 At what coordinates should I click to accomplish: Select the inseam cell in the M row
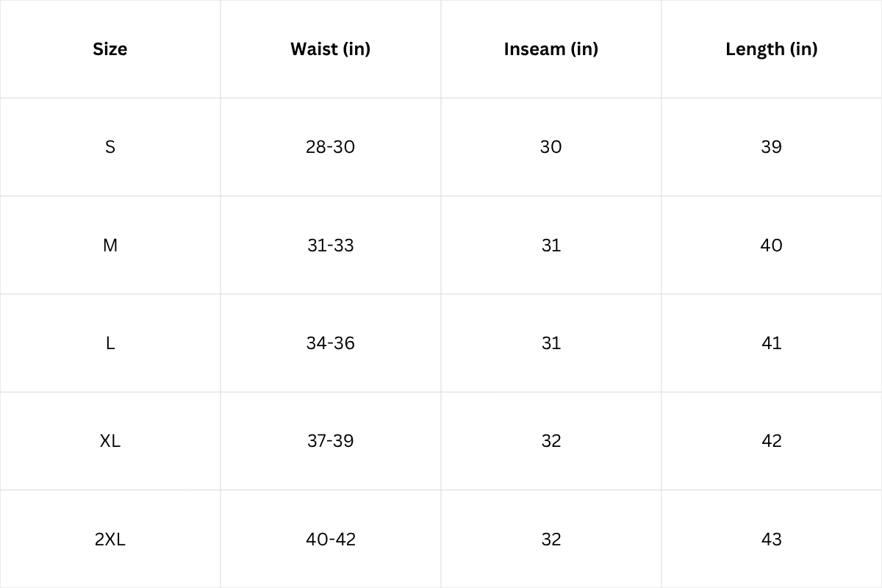[551, 245]
